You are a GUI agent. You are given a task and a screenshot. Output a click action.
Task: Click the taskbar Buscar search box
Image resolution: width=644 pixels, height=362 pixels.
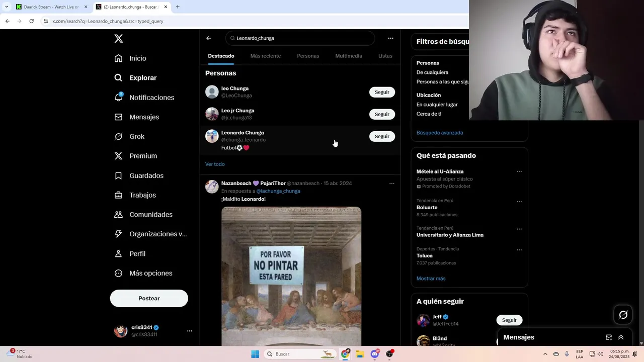point(299,354)
